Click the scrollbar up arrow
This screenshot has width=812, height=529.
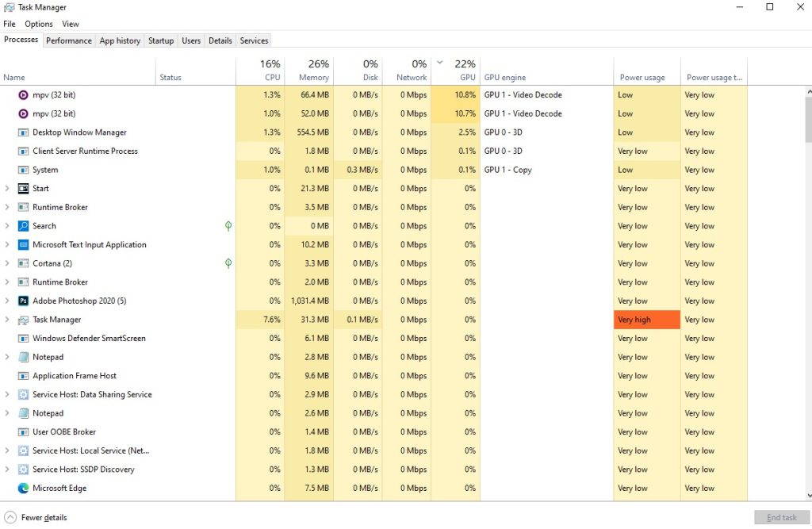click(808, 91)
